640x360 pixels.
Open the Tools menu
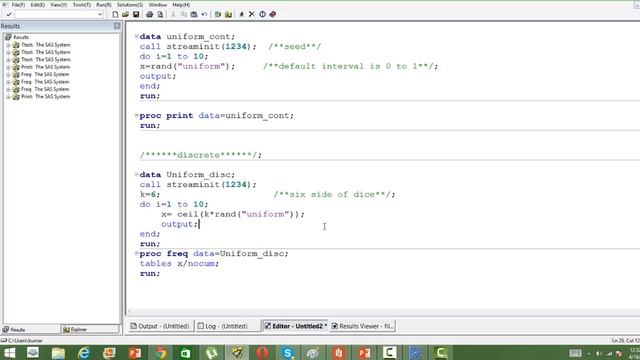(82, 5)
